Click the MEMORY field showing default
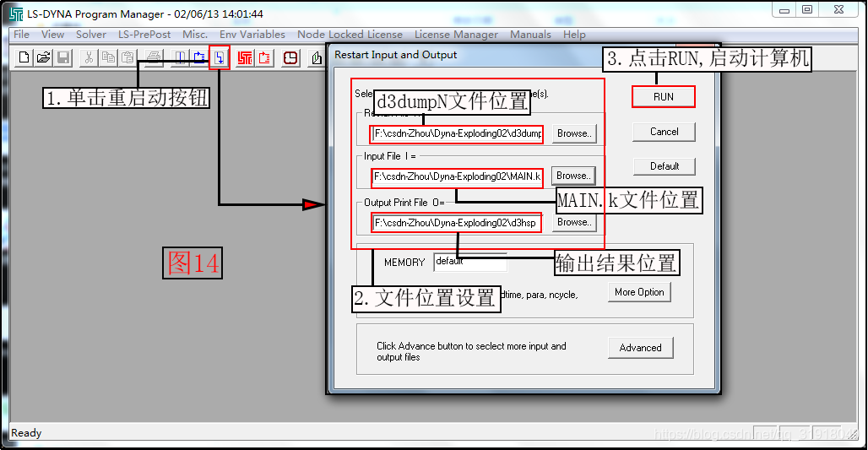The image size is (868, 450). pos(470,262)
